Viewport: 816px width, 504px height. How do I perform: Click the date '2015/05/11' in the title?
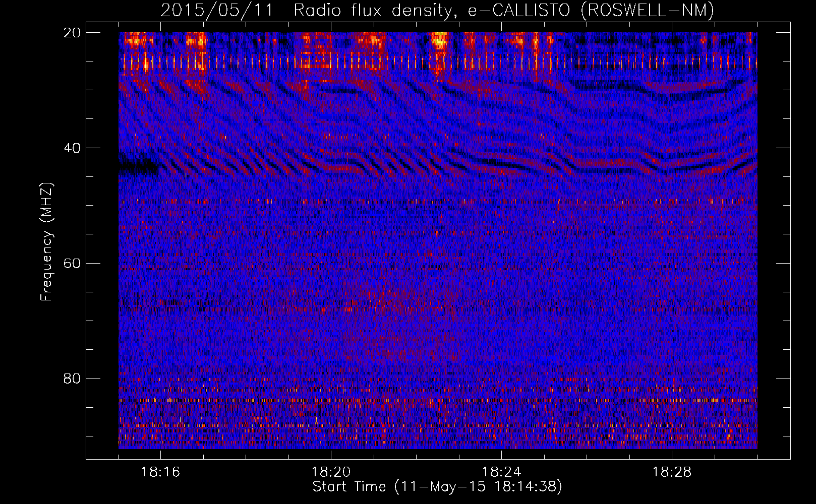(x=217, y=10)
